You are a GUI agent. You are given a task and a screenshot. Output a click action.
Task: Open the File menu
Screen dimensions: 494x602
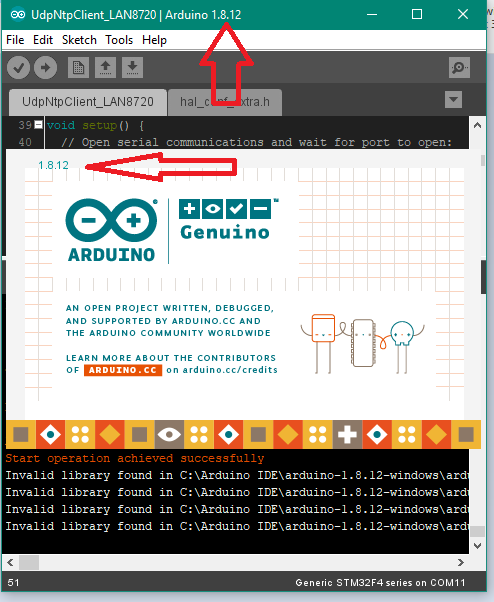pyautogui.click(x=15, y=40)
